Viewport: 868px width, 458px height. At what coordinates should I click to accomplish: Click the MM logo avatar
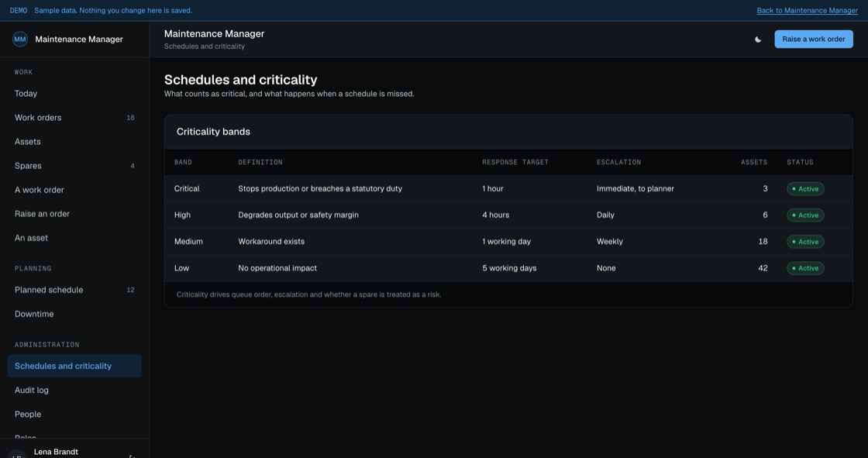pos(20,40)
